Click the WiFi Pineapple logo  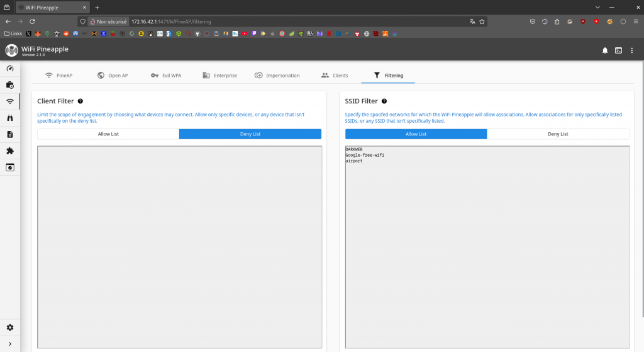[x=11, y=50]
